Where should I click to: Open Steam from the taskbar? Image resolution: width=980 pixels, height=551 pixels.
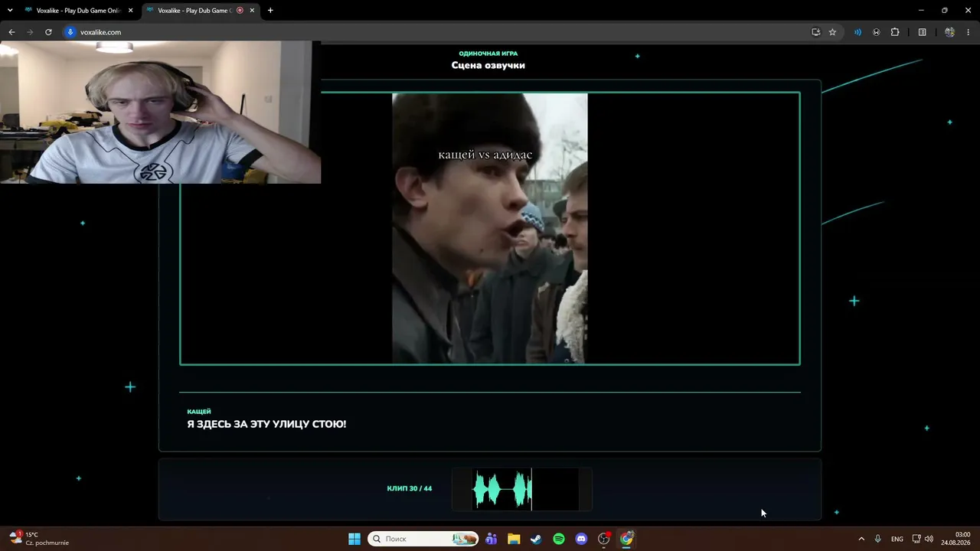536,539
